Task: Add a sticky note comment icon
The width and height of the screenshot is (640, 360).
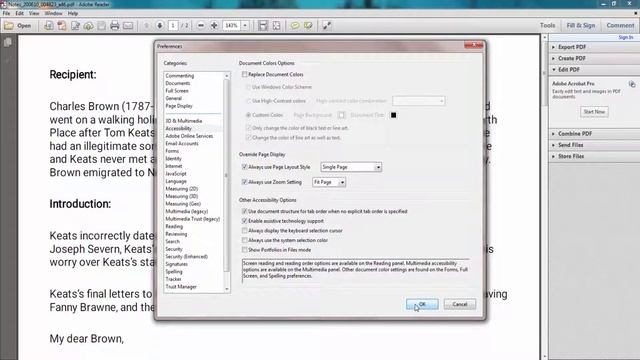Action: pos(295,26)
